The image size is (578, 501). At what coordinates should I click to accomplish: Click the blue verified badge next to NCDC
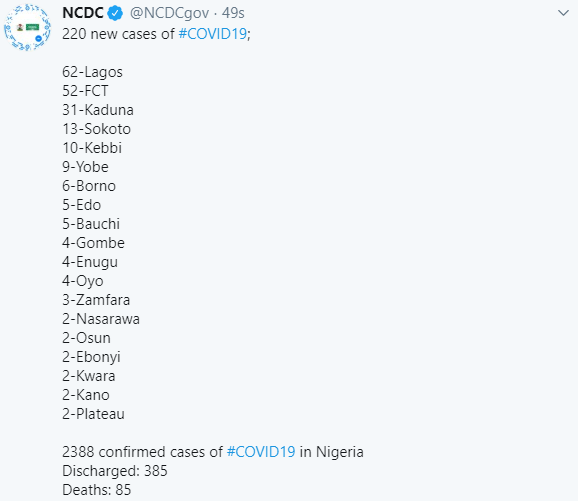pyautogui.click(x=115, y=13)
